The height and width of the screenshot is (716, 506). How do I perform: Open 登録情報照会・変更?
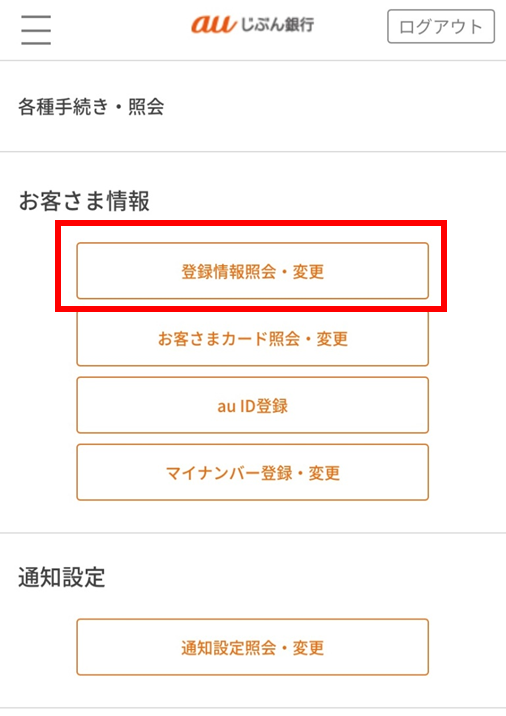tap(253, 271)
